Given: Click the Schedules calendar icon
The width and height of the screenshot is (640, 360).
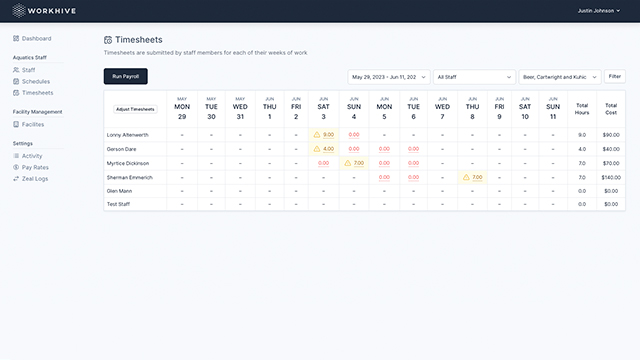Looking at the screenshot, I should click(16, 81).
